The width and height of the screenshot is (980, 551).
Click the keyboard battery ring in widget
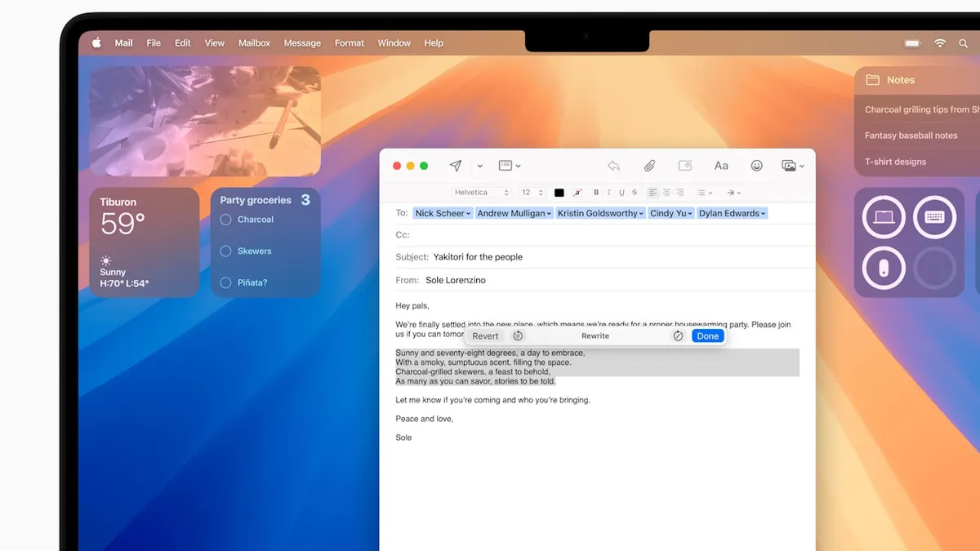pos(934,217)
